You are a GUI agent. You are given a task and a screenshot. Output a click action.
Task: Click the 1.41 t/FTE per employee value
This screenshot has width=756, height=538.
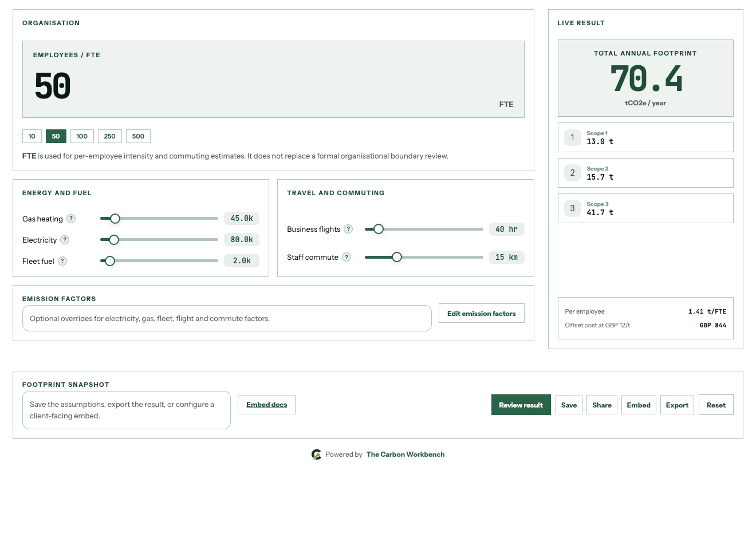[707, 311]
